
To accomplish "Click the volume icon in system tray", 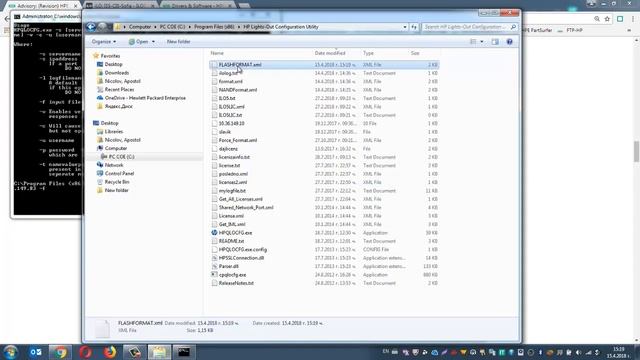I will click(578, 352).
